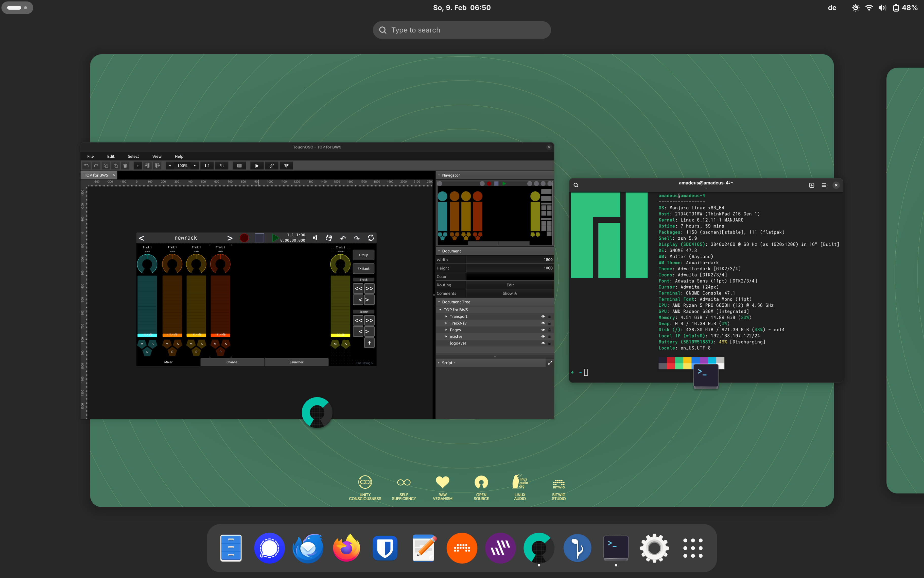Screen dimensions: 924x578
Task: Click the lock icon on the Pages row
Action: 549,330
